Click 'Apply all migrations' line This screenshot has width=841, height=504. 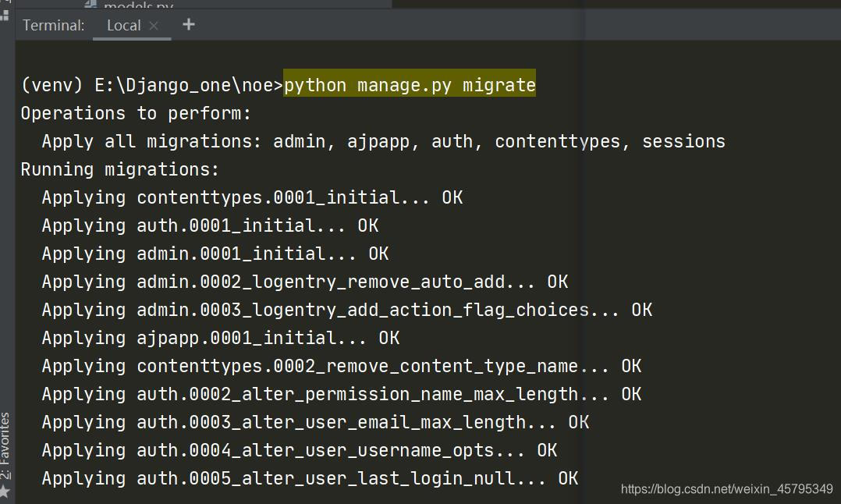pyautogui.click(x=384, y=141)
